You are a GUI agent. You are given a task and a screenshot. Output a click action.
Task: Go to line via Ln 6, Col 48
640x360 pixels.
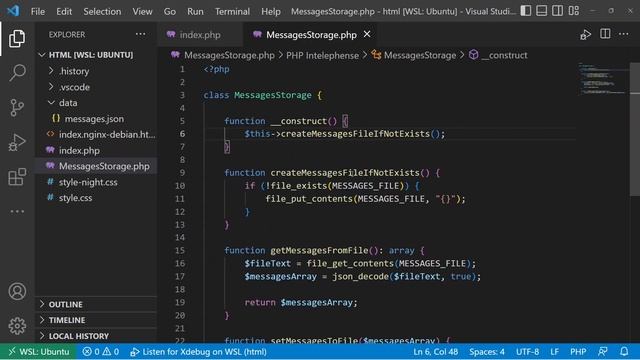[436, 351]
